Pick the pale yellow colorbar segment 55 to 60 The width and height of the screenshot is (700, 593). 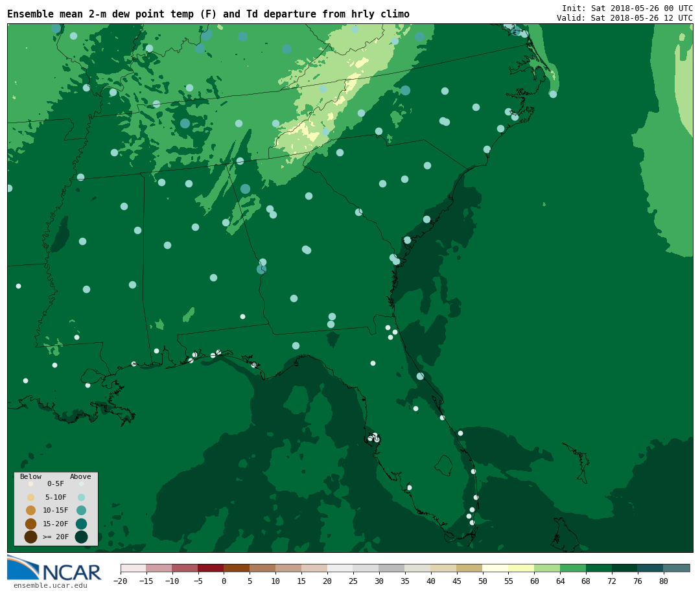tap(521, 568)
